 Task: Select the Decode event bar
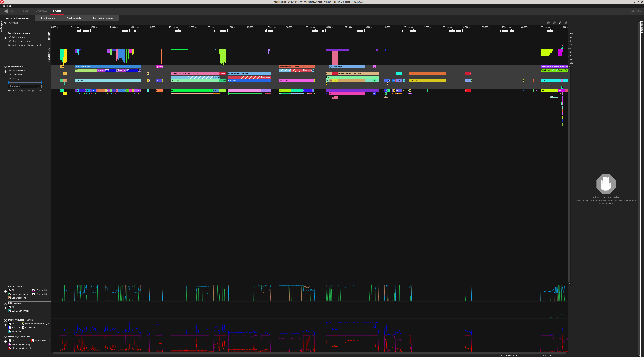click(427, 74)
